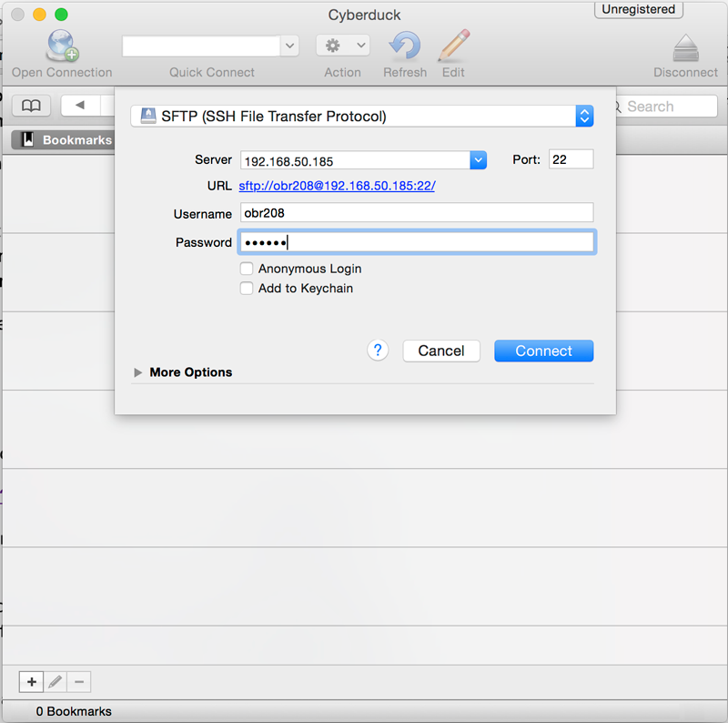Click the Refresh arrow icon
The image size is (728, 723).
click(x=405, y=46)
